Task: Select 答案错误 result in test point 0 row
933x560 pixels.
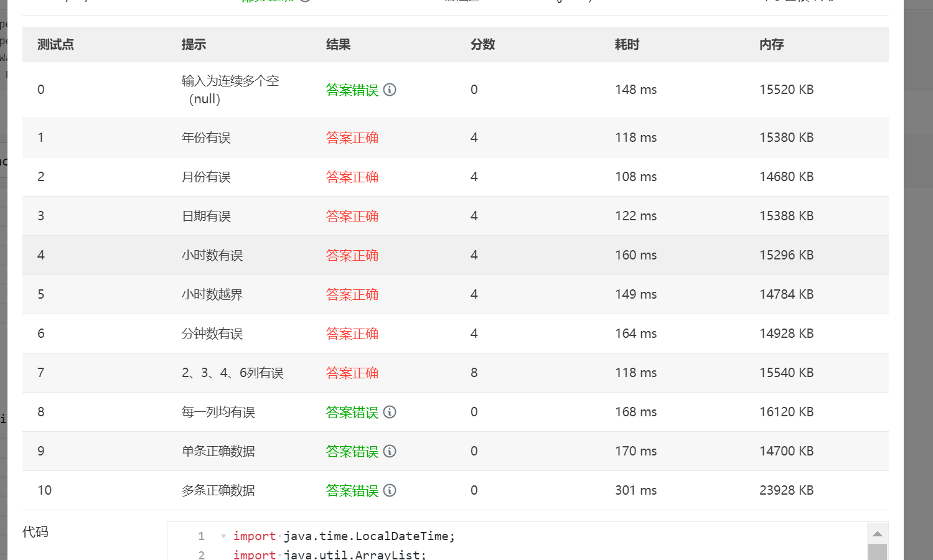Action: click(352, 90)
